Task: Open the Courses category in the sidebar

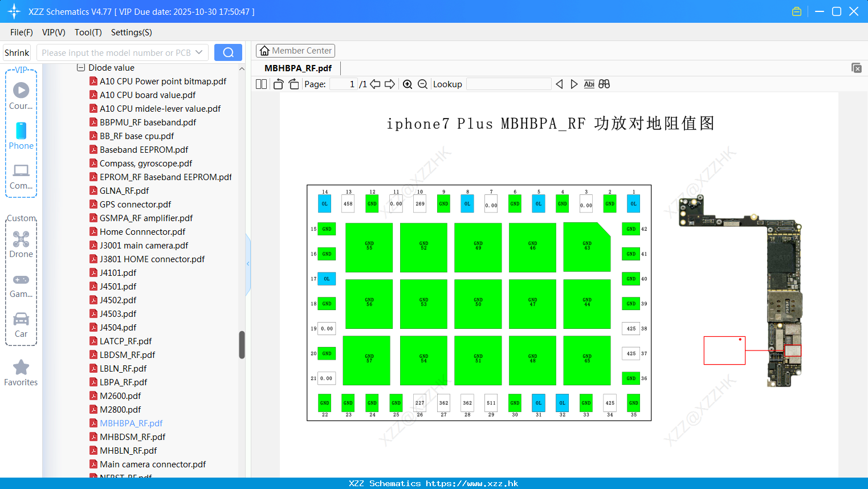Action: tap(21, 96)
